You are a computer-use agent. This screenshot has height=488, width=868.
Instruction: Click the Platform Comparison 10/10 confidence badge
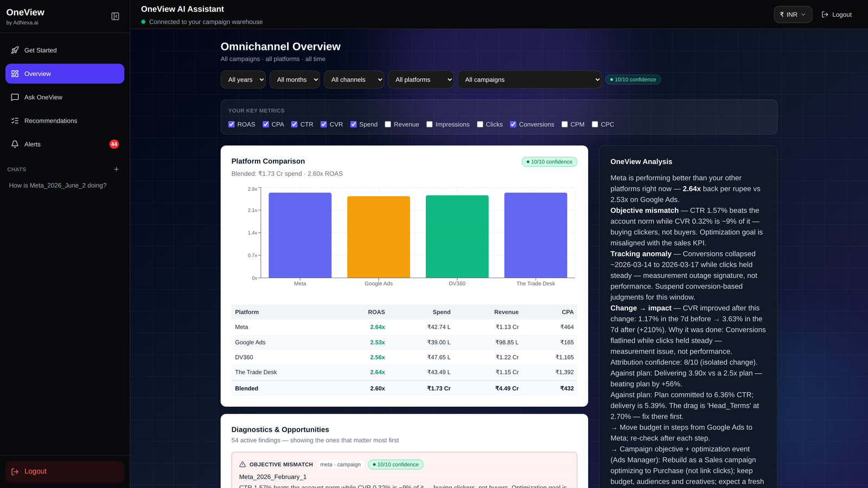point(550,162)
